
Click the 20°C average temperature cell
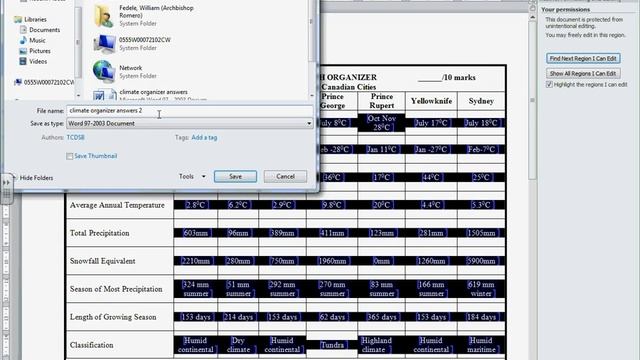381,205
